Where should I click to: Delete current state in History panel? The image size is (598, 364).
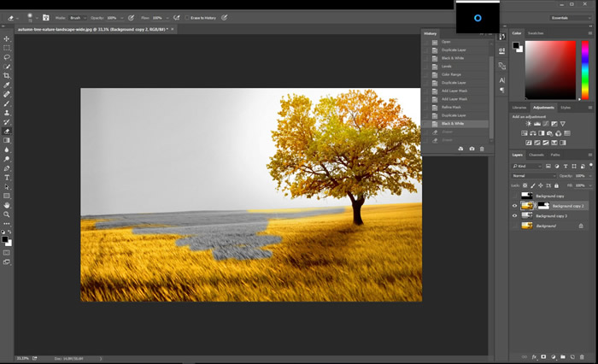point(482,149)
